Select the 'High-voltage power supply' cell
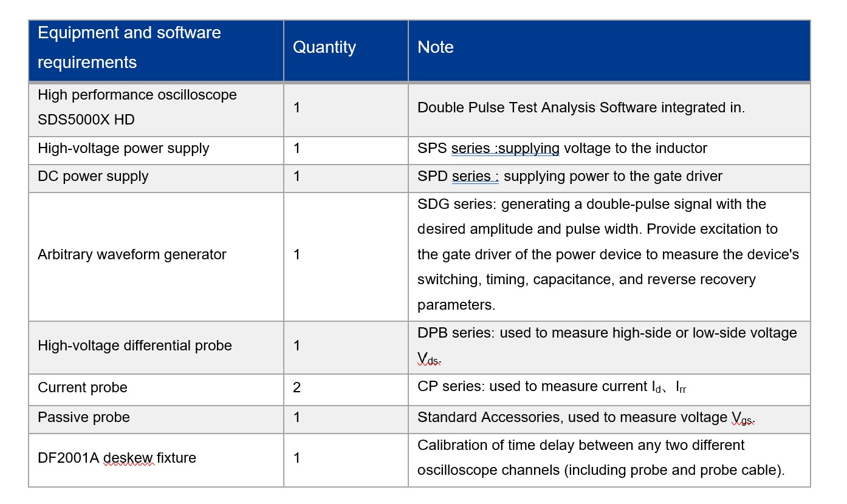 click(123, 149)
